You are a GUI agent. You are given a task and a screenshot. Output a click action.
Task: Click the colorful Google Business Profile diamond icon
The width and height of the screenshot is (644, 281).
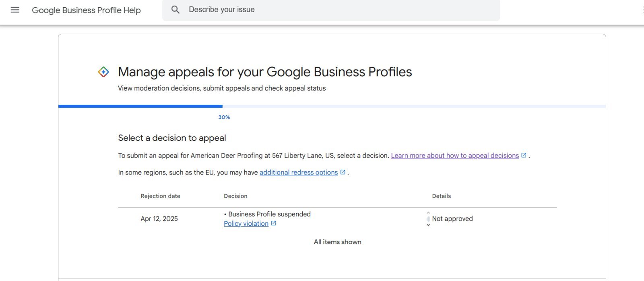(103, 72)
